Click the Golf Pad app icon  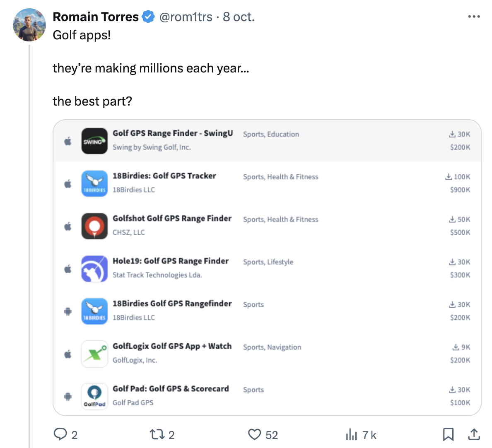coord(94,396)
